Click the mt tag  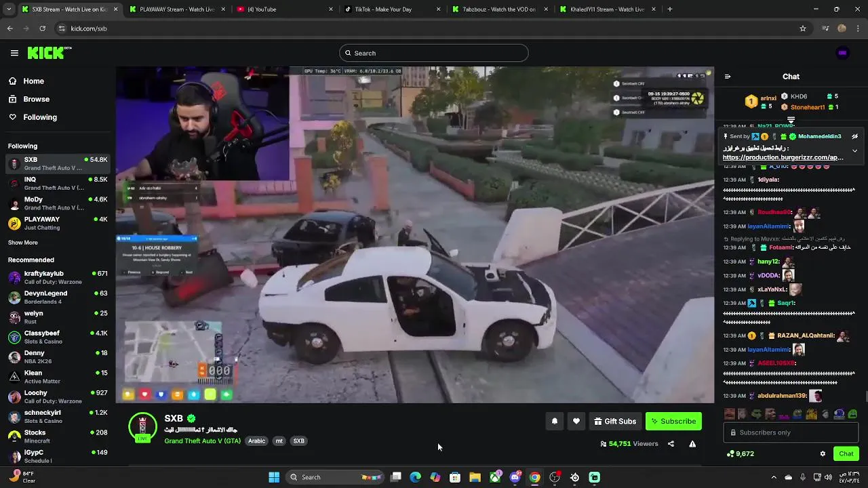tap(279, 441)
